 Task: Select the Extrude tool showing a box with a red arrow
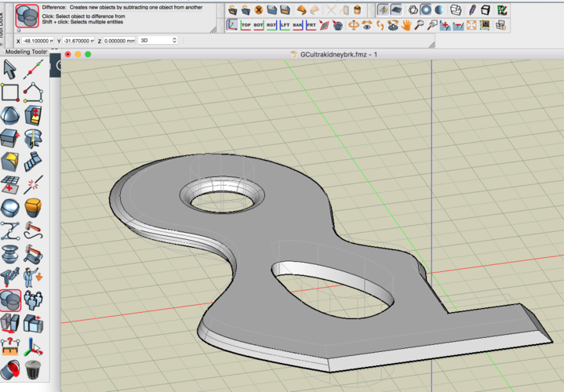[x=9, y=139]
